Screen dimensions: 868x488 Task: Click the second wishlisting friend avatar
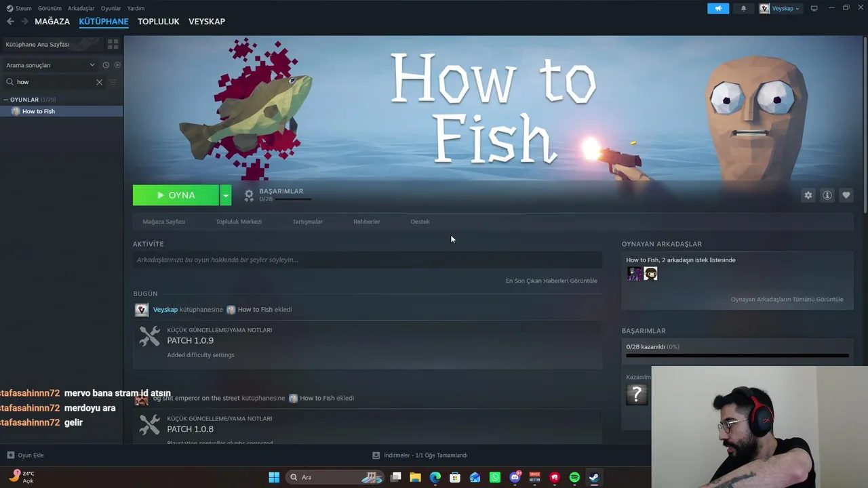pyautogui.click(x=650, y=273)
